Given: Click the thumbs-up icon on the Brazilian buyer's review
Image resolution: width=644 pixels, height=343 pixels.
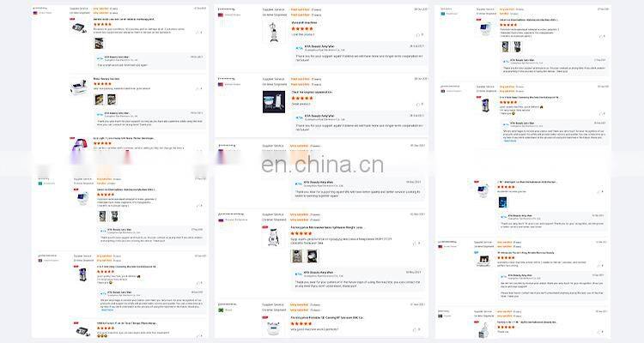Looking at the screenshot, I should 415,329.
